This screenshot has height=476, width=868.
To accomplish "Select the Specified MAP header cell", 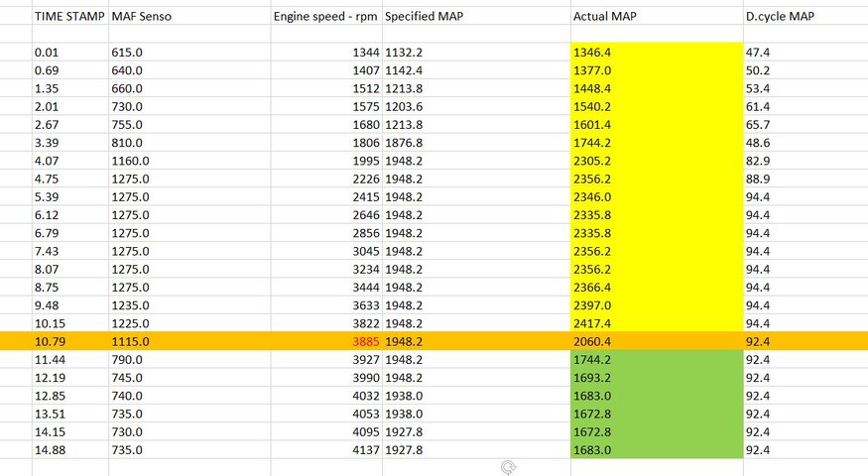I will click(476, 16).
